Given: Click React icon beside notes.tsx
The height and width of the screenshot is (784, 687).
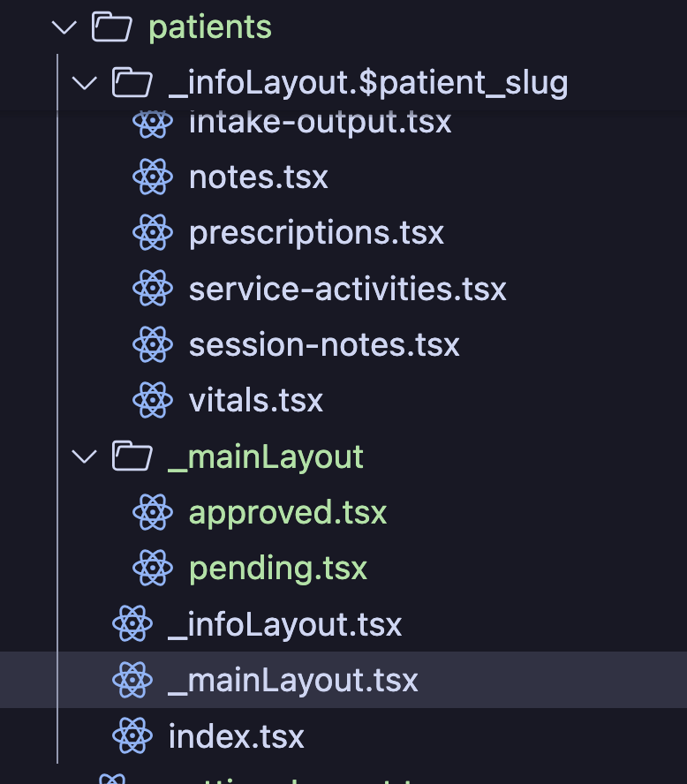Looking at the screenshot, I should tap(153, 177).
